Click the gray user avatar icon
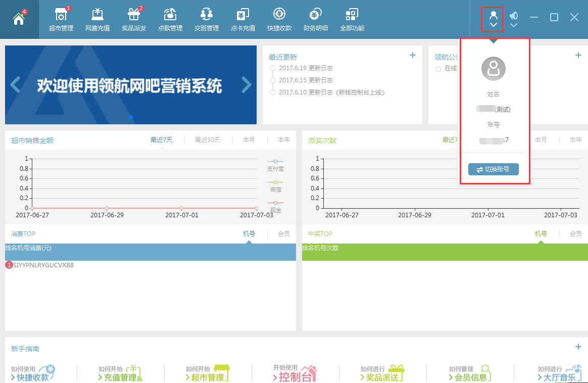 click(x=494, y=69)
